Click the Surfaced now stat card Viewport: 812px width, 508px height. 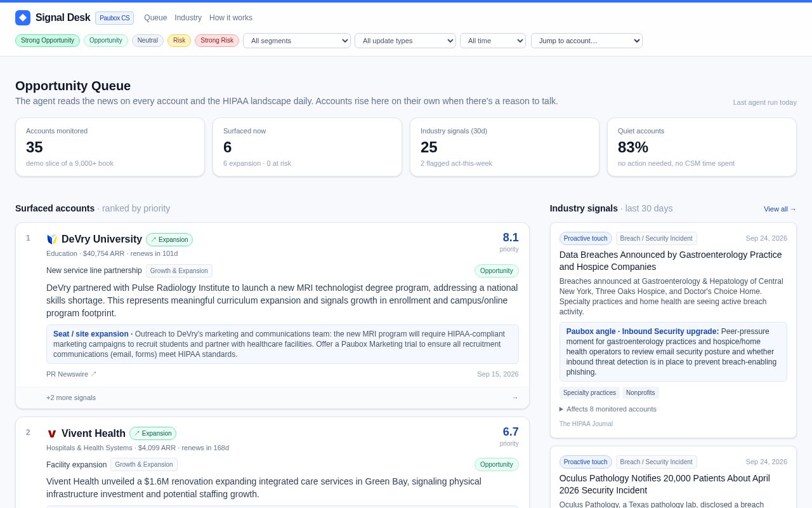point(307,147)
